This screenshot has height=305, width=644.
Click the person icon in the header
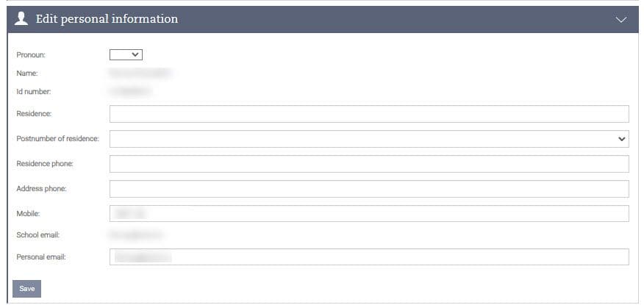click(x=21, y=19)
